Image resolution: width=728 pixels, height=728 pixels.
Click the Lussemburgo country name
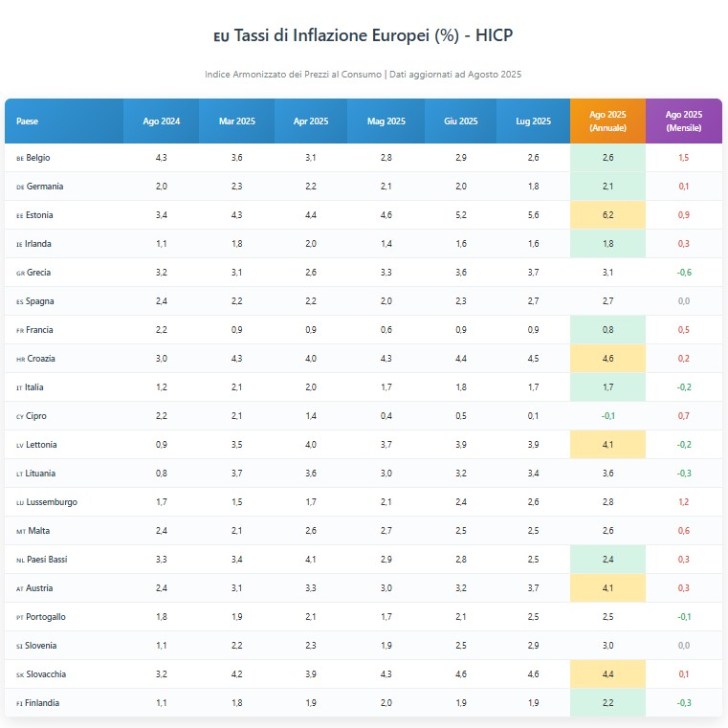point(52,502)
